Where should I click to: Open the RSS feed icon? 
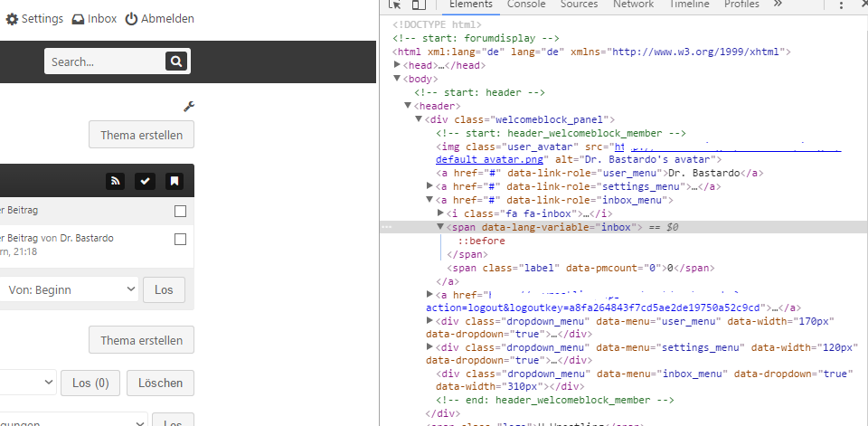(x=115, y=181)
